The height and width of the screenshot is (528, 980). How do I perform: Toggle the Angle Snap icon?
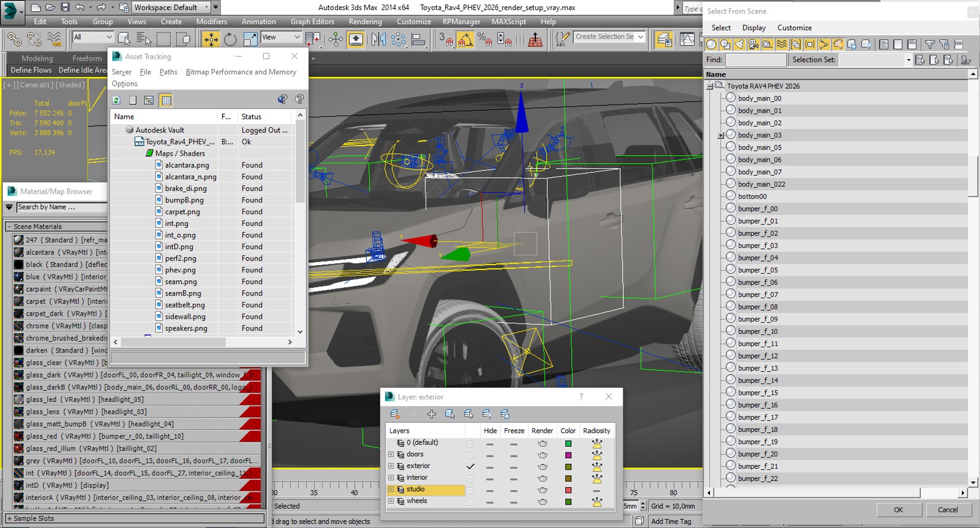[465, 39]
